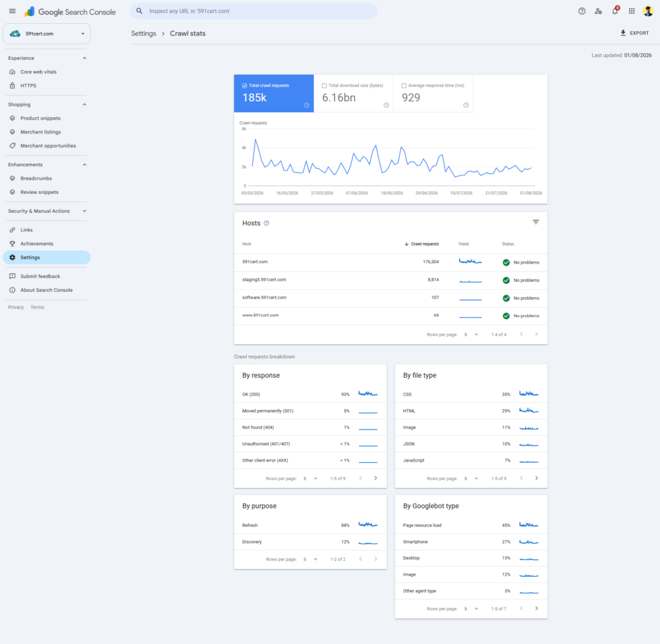
Task: Open the Hosts table filter
Action: (x=536, y=222)
